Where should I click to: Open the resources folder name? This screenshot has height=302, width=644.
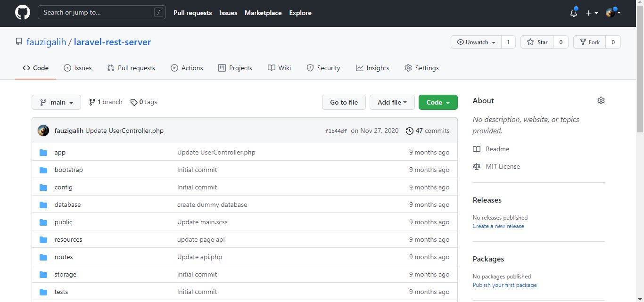68,239
